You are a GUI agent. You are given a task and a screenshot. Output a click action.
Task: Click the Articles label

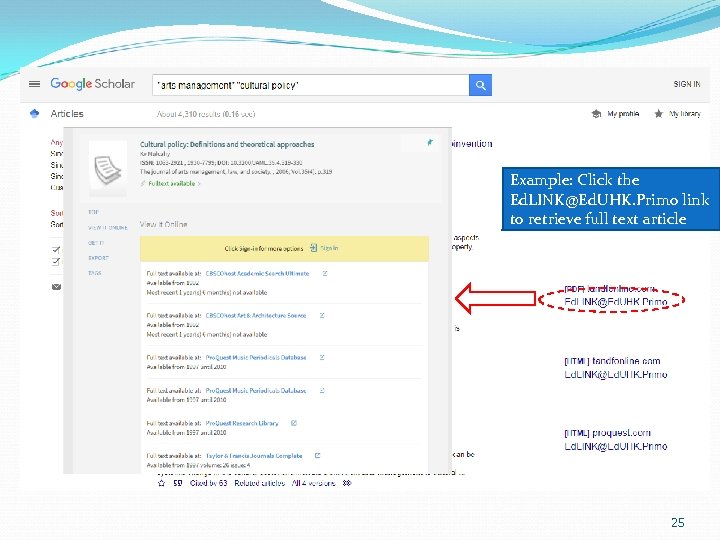67,113
